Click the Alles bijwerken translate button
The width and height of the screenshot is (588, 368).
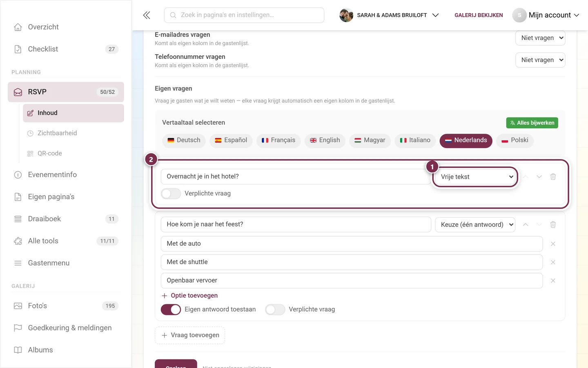tap(532, 123)
